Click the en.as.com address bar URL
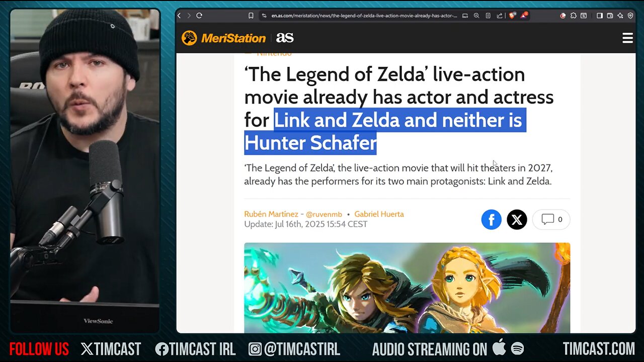The width and height of the screenshot is (644, 362). coord(364,16)
